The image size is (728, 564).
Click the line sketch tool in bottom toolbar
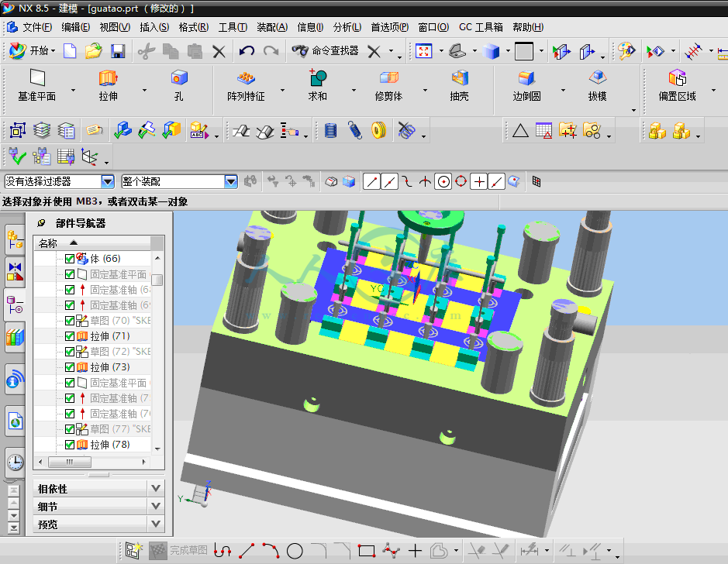tap(247, 551)
